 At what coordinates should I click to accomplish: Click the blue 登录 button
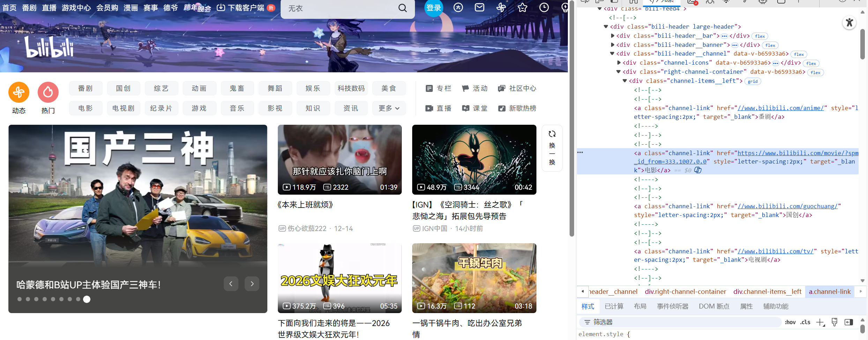click(x=434, y=8)
